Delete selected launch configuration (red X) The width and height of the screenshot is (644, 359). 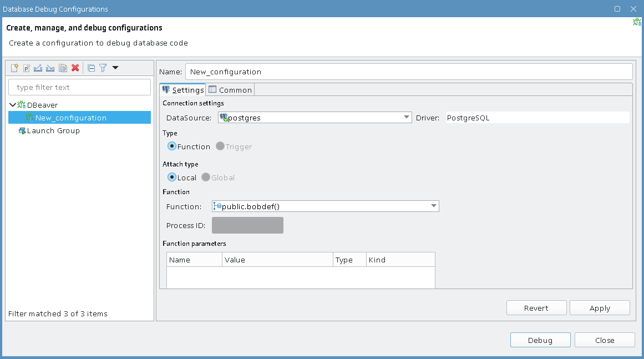point(75,68)
